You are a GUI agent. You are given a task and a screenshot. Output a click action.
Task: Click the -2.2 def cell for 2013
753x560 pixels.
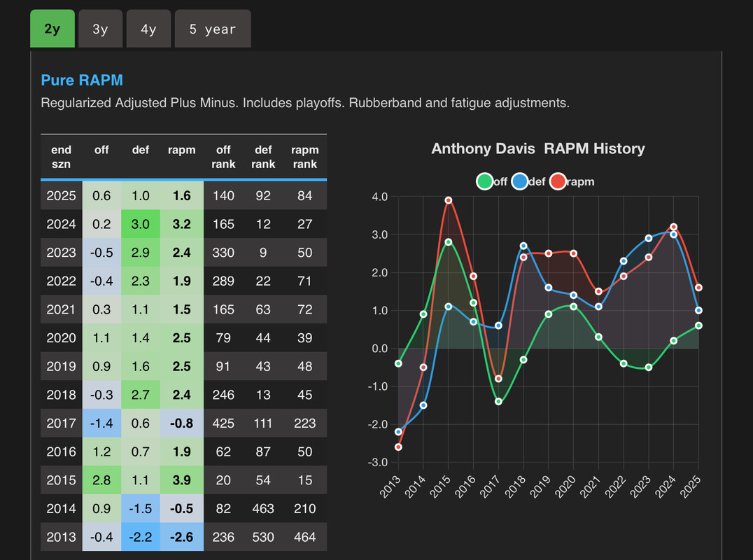coord(140,536)
